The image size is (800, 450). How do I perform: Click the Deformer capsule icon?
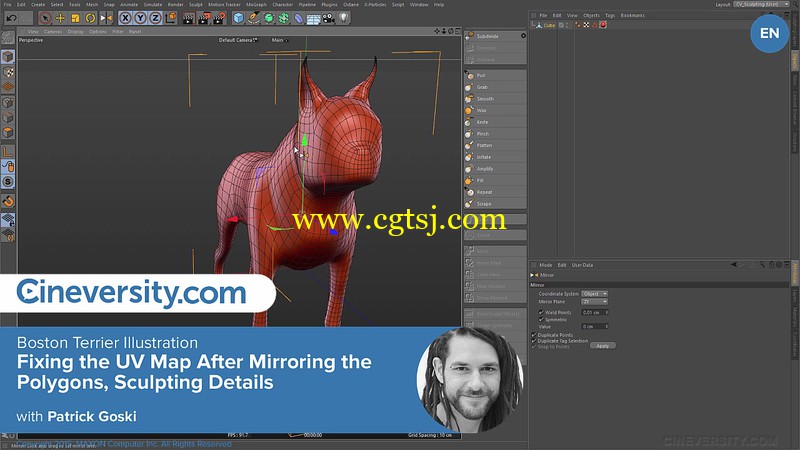pyautogui.click(x=298, y=19)
